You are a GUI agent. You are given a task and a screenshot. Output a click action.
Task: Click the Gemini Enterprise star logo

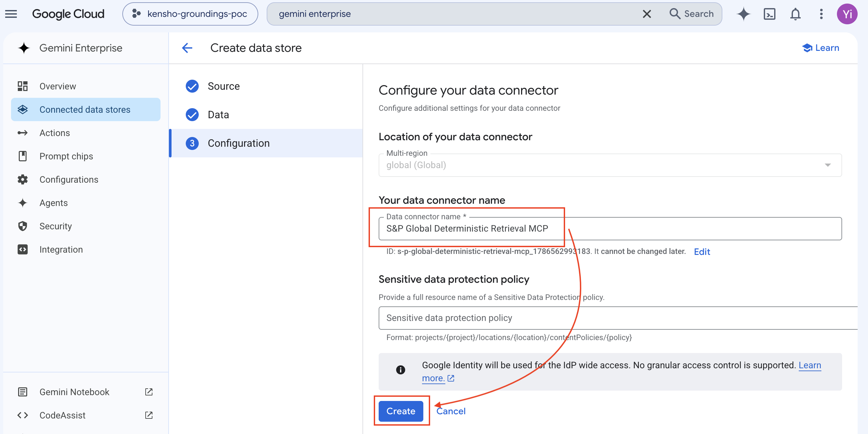tap(24, 48)
